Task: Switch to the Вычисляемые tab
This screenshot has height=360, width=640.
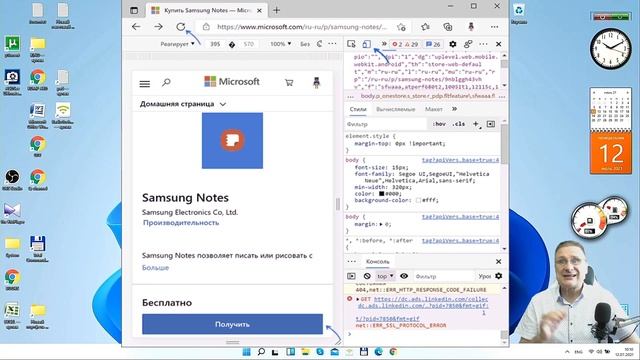Action: pyautogui.click(x=396, y=109)
